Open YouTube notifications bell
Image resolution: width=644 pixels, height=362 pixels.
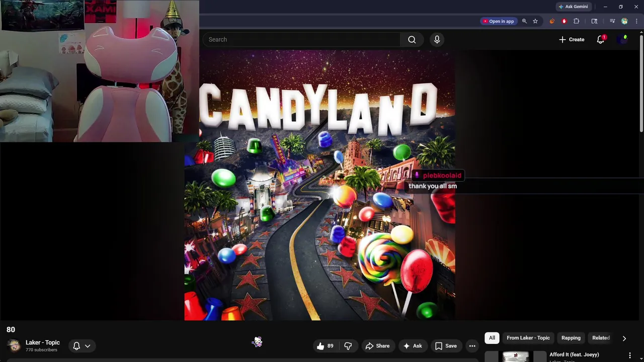tap(601, 39)
